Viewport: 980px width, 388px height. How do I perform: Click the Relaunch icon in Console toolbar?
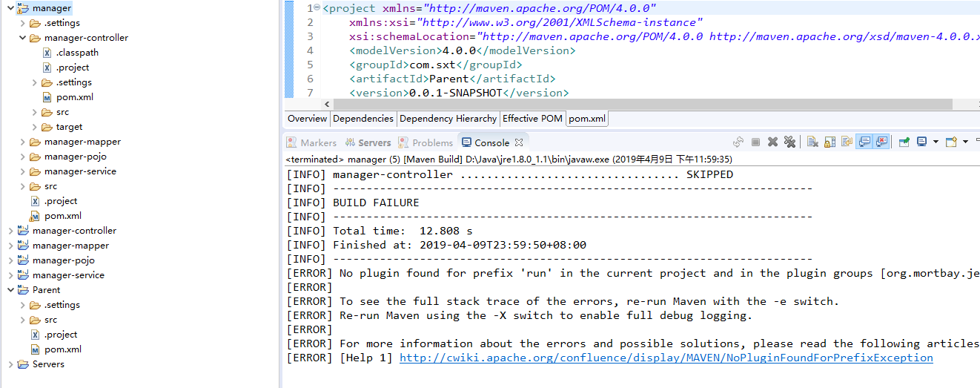pos(738,142)
